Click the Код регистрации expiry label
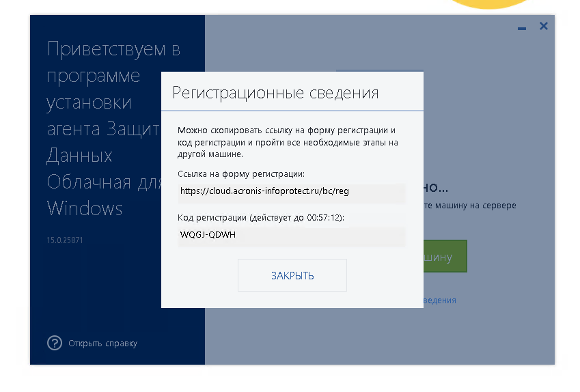The image size is (580, 392). [x=261, y=217]
